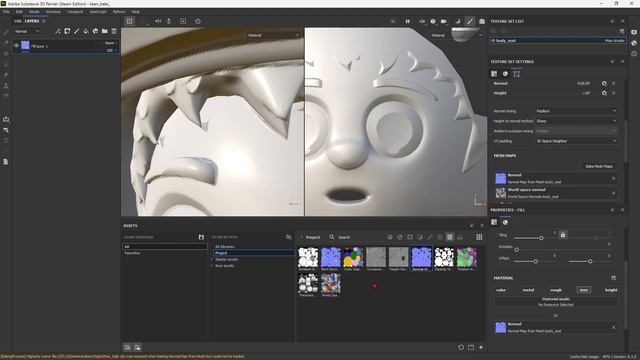Screen dimensions: 640x360
Task: Open the rendering mode icon
Action: (482, 21)
